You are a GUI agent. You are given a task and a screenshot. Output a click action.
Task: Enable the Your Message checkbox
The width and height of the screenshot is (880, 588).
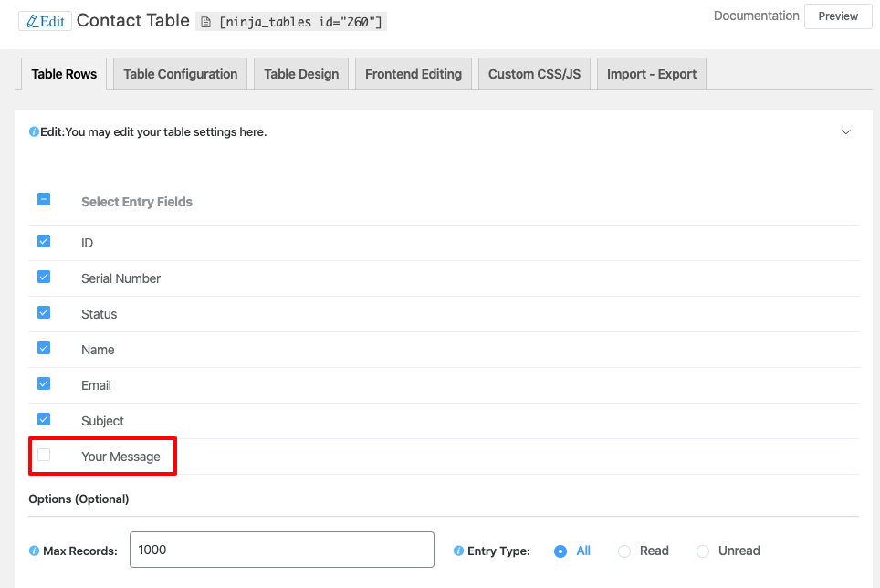44,455
